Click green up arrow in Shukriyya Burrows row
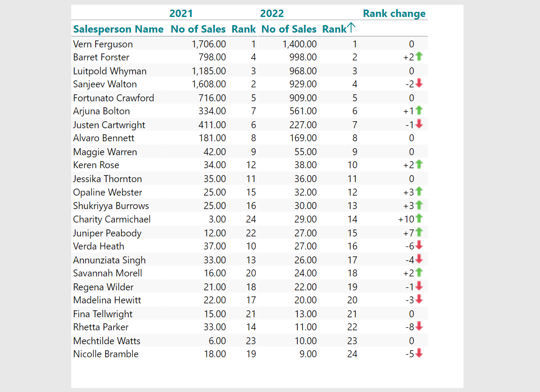The width and height of the screenshot is (540, 392). click(419, 206)
